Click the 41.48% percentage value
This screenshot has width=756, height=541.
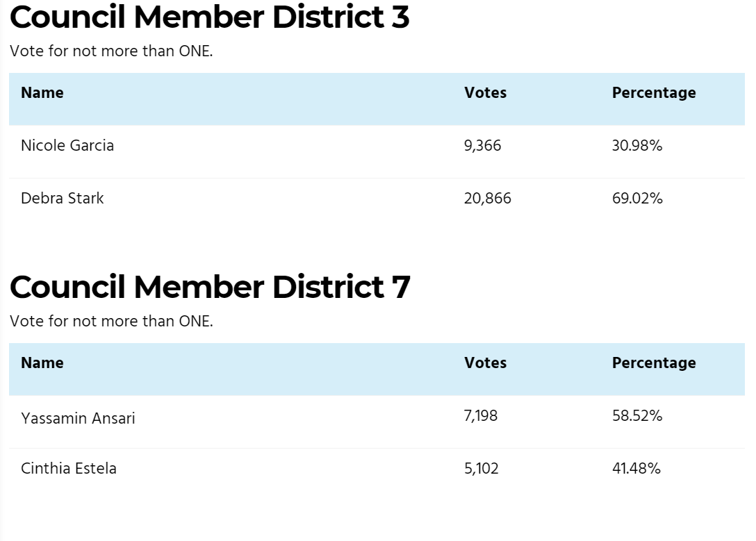coord(636,468)
